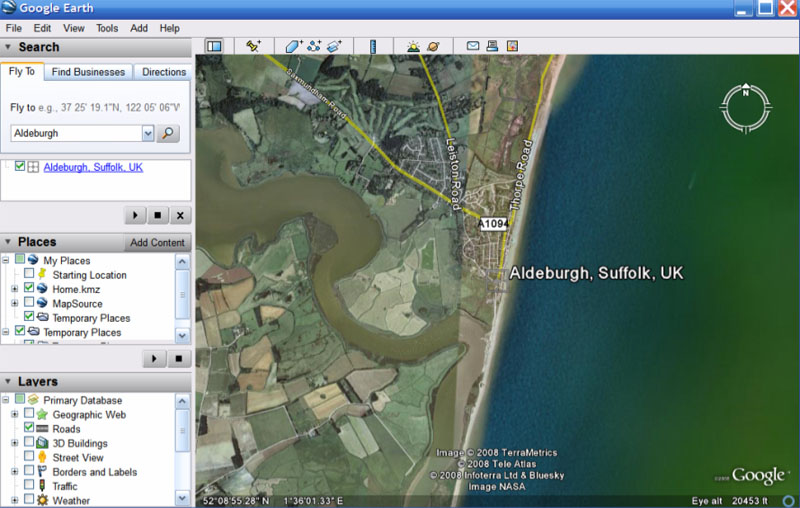Collapse the Layers panel

click(8, 382)
